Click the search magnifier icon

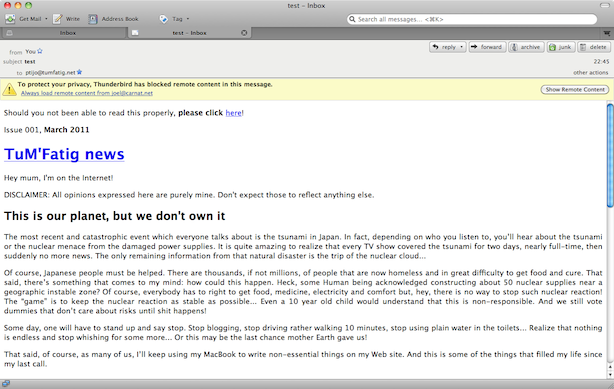352,19
